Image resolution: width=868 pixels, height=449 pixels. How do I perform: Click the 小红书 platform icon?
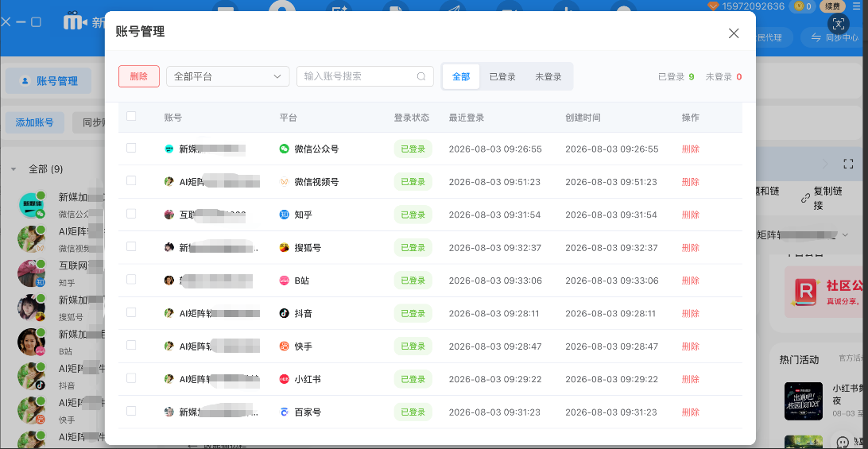[284, 379]
